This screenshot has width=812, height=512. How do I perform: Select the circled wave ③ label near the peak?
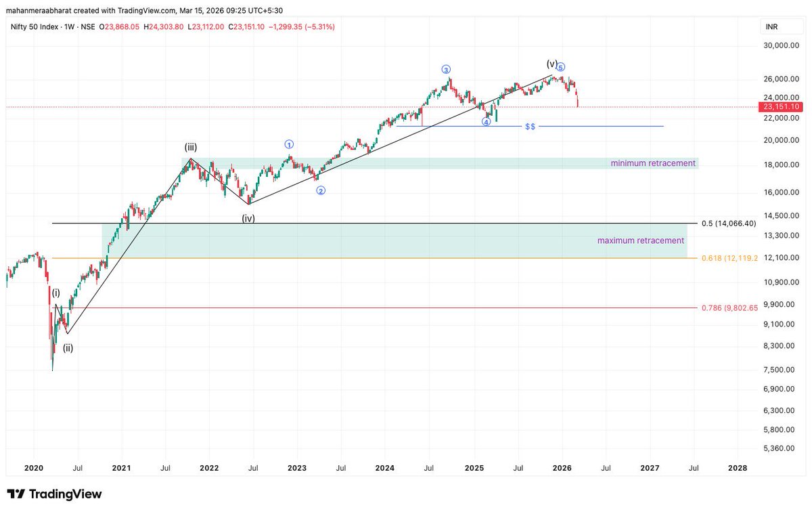(x=446, y=68)
